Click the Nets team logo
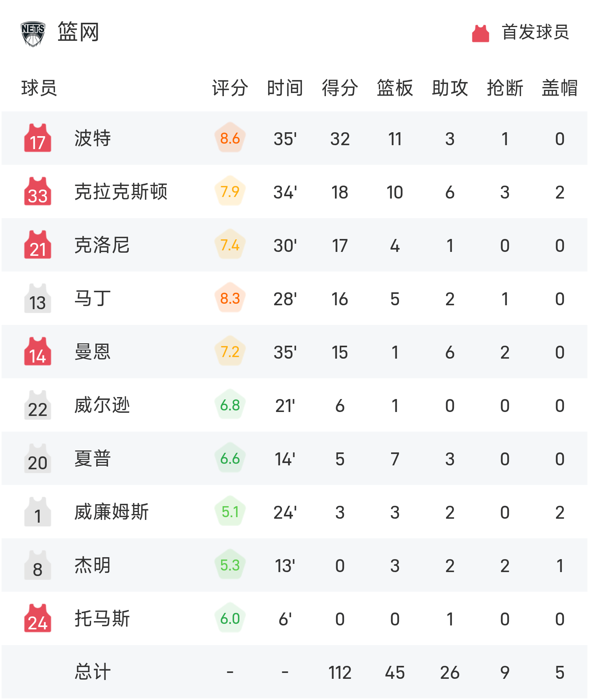Screen dimensions: 589x700 pos(33,34)
